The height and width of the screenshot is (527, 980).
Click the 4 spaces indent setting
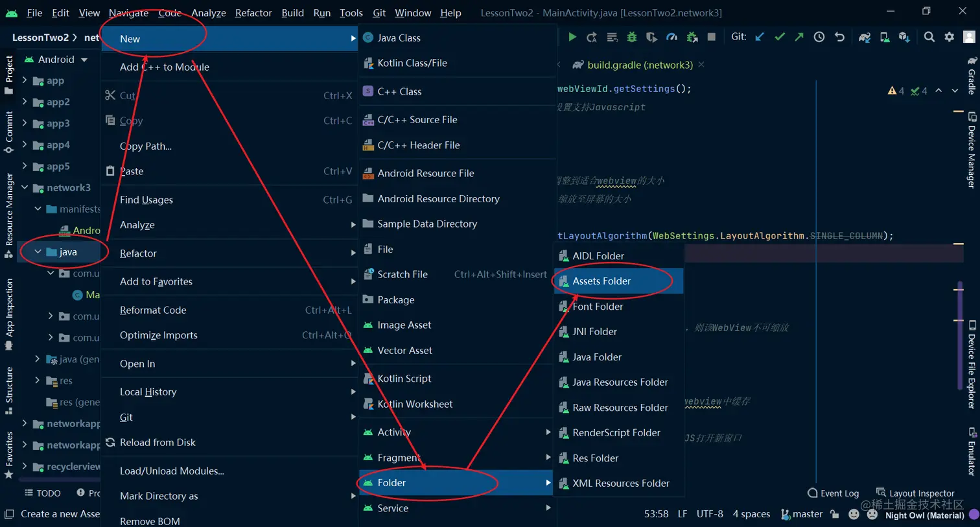pyautogui.click(x=751, y=514)
